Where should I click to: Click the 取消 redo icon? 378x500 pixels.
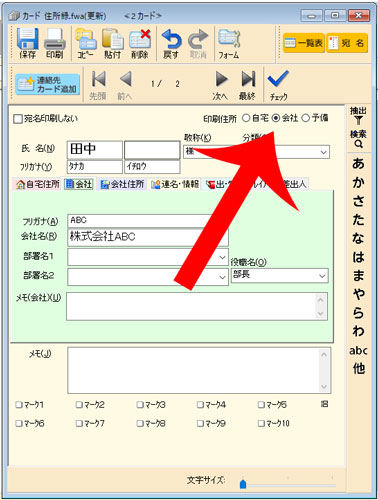coord(198,43)
